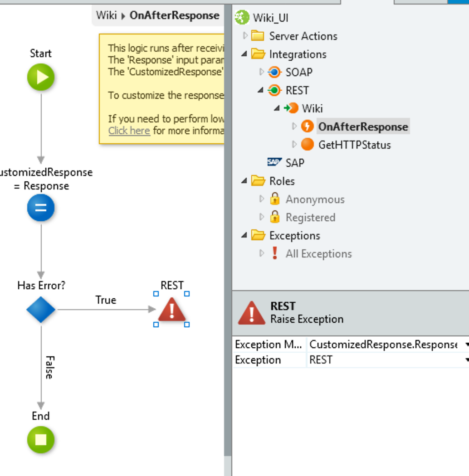Select the GetHTTPStatus tree item label
This screenshot has width=469, height=476.
coord(355,145)
